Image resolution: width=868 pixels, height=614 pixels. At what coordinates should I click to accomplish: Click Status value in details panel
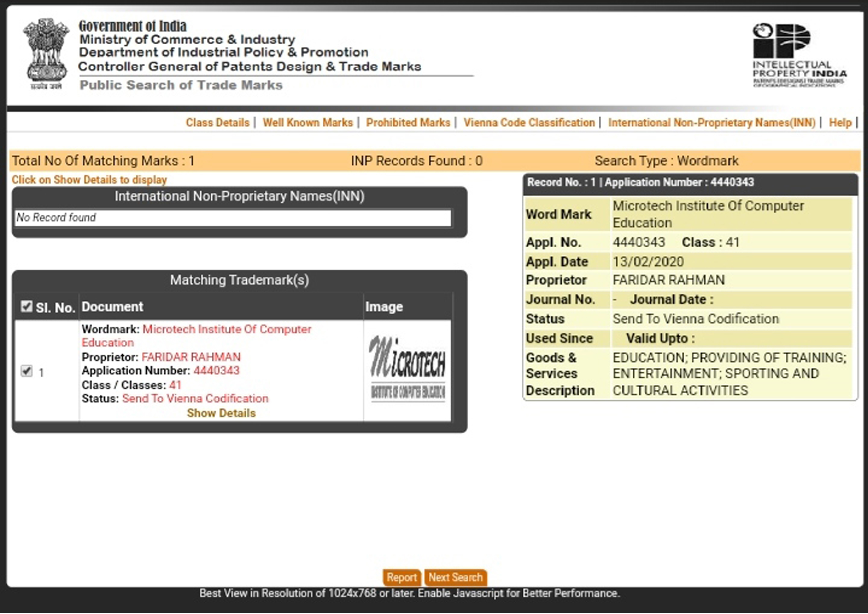[696, 319]
